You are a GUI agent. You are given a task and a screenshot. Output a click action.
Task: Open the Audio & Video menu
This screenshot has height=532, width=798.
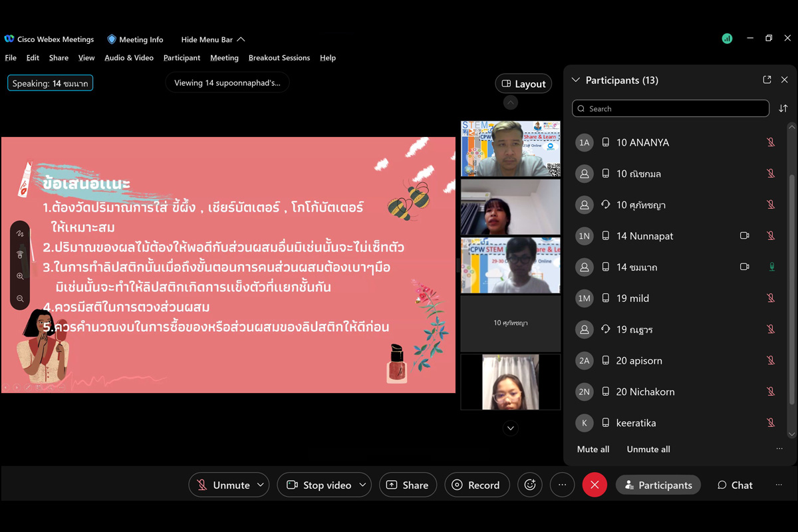coord(128,58)
